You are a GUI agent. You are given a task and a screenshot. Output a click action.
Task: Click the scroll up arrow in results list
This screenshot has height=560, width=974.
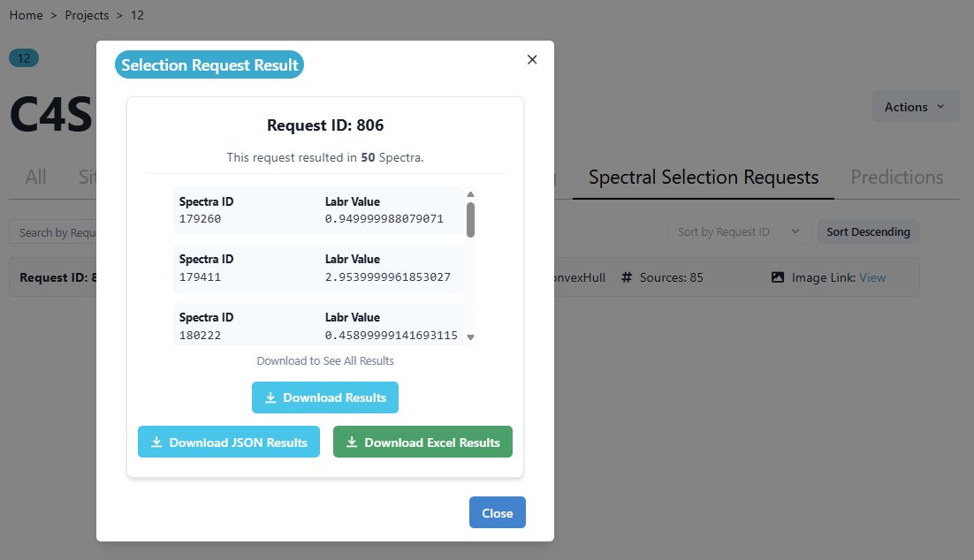pyautogui.click(x=470, y=194)
